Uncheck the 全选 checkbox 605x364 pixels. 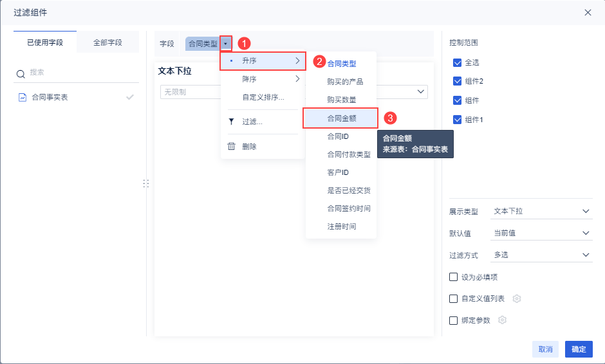click(458, 63)
